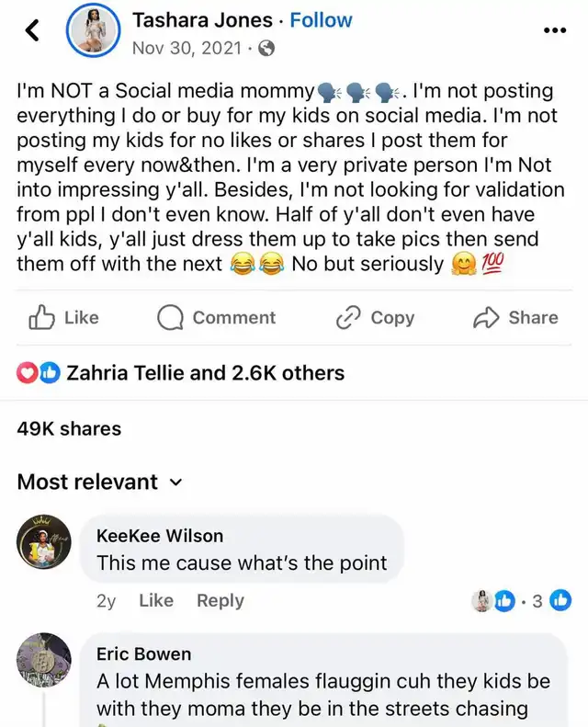Follow Tashara Jones
Screen dimensions: 588x727
coord(321,19)
